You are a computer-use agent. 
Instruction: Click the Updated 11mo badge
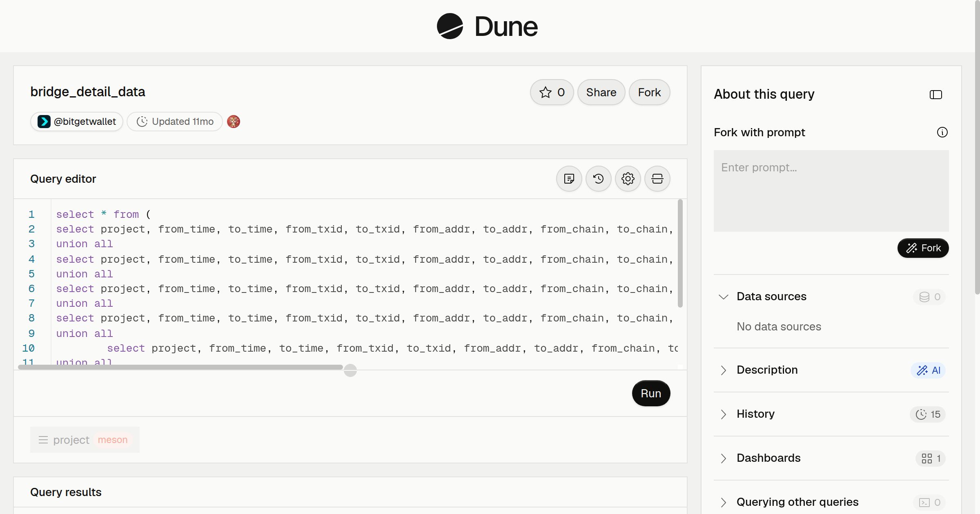click(175, 122)
